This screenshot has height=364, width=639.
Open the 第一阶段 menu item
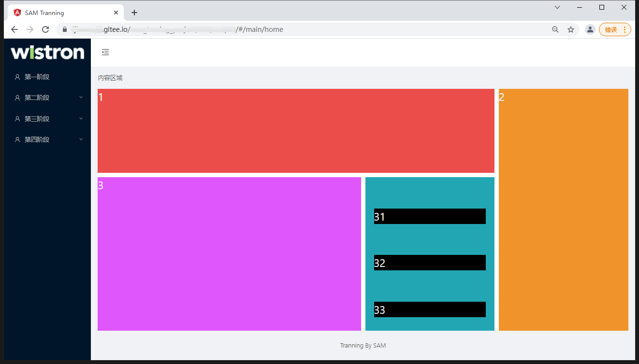tap(47, 77)
